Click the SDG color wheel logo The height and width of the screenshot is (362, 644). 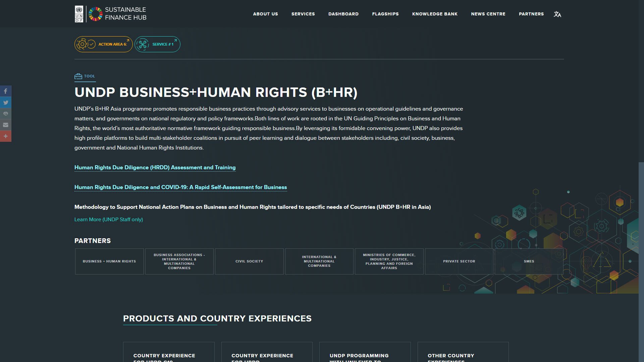[96, 14]
